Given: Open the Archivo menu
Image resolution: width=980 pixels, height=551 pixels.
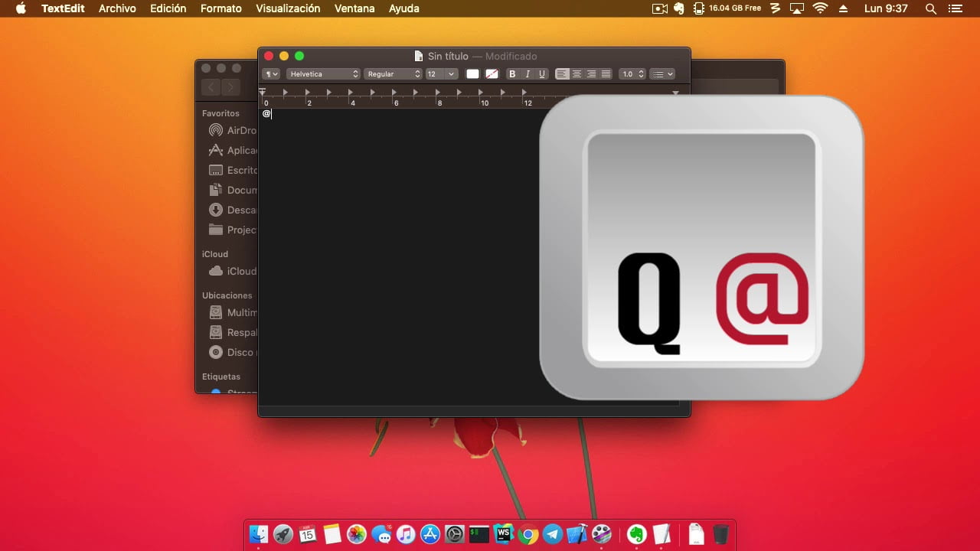Looking at the screenshot, I should tap(117, 8).
